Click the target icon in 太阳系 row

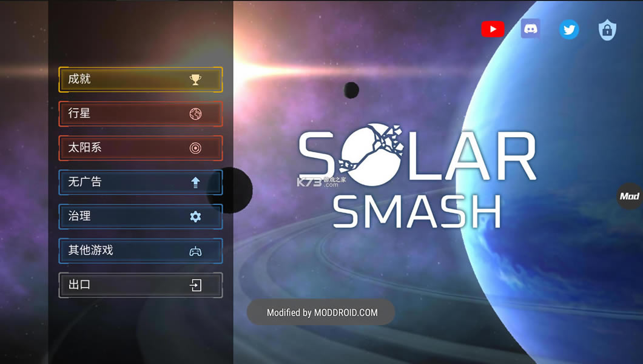tap(195, 148)
